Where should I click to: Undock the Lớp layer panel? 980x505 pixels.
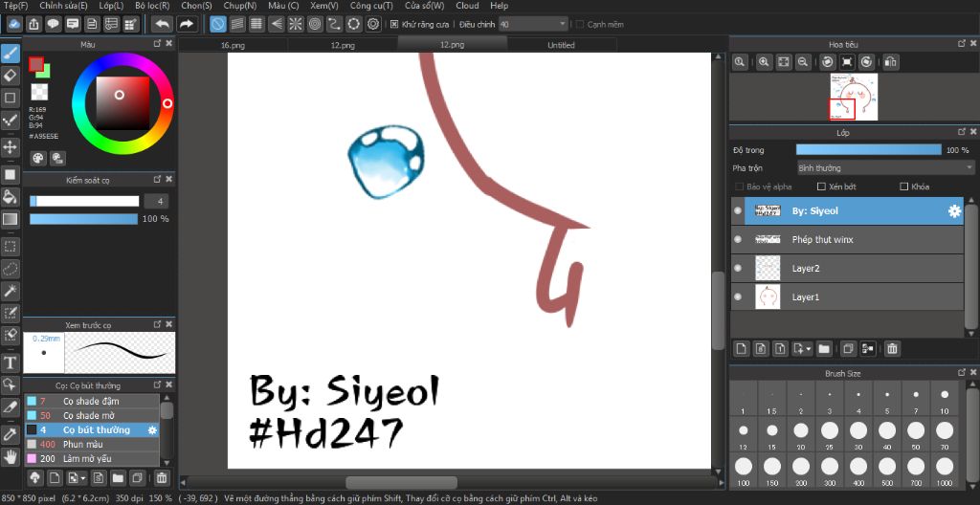click(x=962, y=132)
